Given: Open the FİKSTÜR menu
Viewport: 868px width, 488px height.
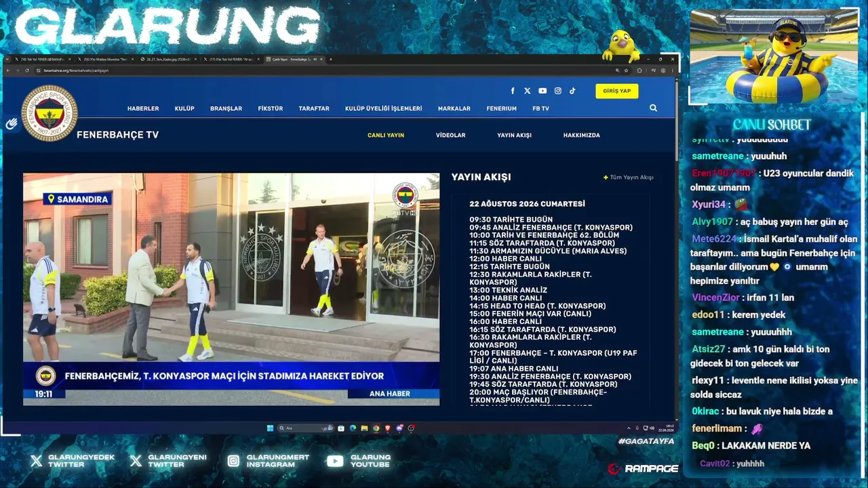Looking at the screenshot, I should coord(271,108).
